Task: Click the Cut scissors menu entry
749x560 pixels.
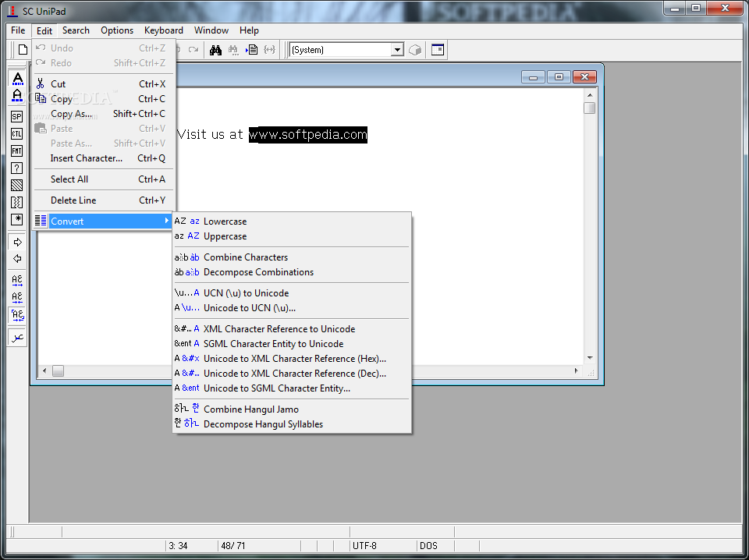Action: click(101, 84)
